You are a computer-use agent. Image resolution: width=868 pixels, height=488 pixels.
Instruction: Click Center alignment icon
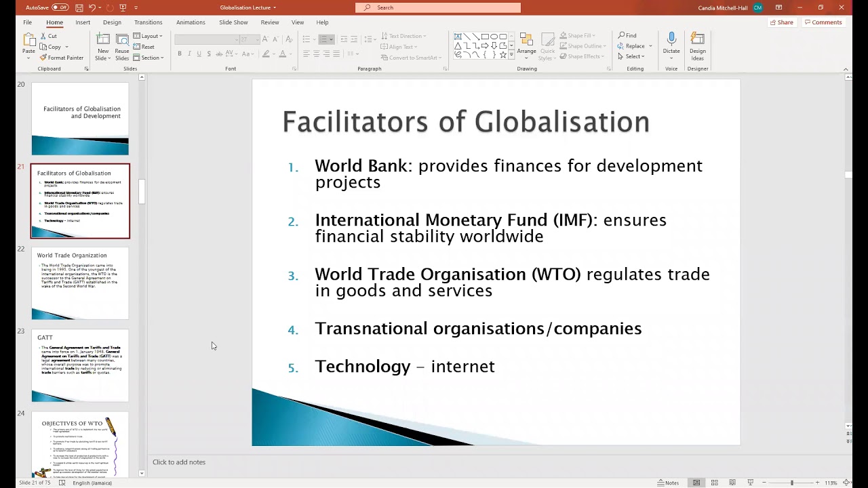pyautogui.click(x=316, y=54)
